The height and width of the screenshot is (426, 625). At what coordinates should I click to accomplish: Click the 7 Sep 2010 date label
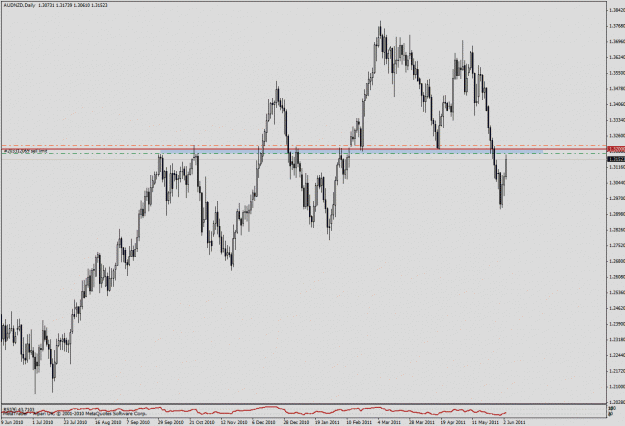138,422
